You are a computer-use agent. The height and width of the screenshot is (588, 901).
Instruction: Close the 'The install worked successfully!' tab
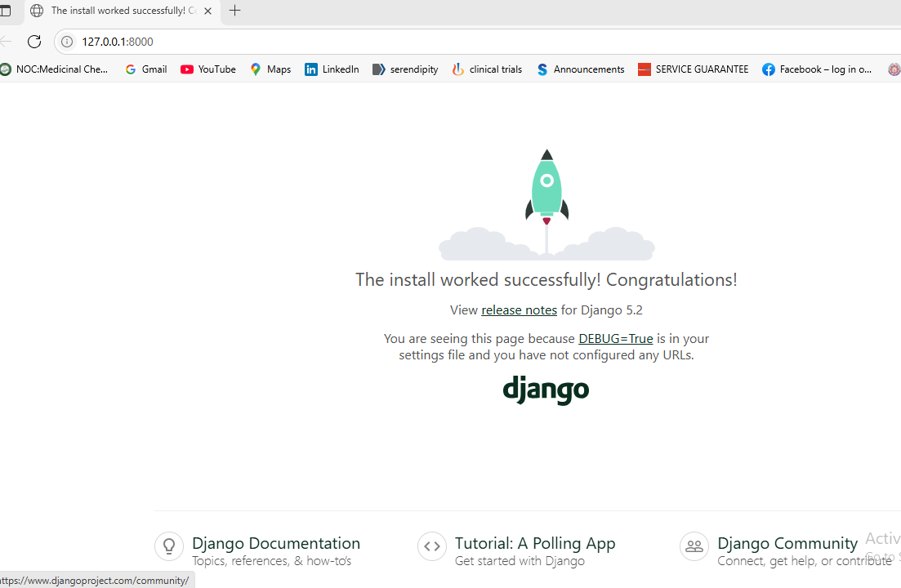click(x=208, y=11)
